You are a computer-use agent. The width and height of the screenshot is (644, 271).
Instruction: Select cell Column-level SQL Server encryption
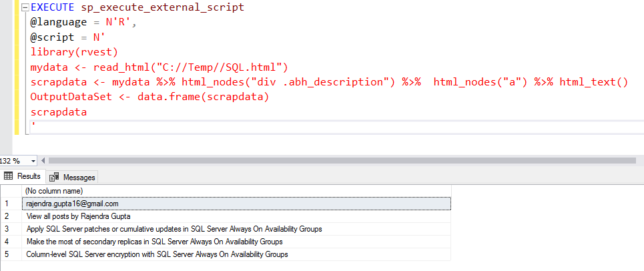236,254
